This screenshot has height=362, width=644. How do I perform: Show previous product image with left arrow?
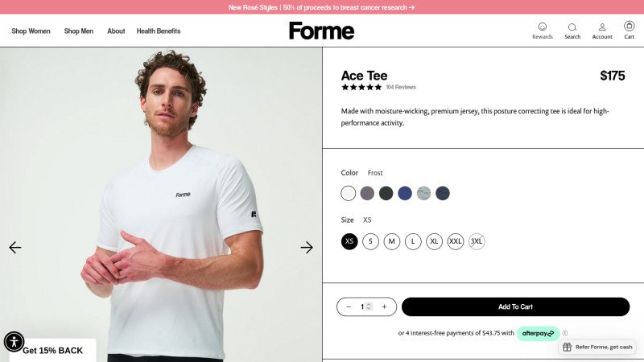tap(15, 248)
